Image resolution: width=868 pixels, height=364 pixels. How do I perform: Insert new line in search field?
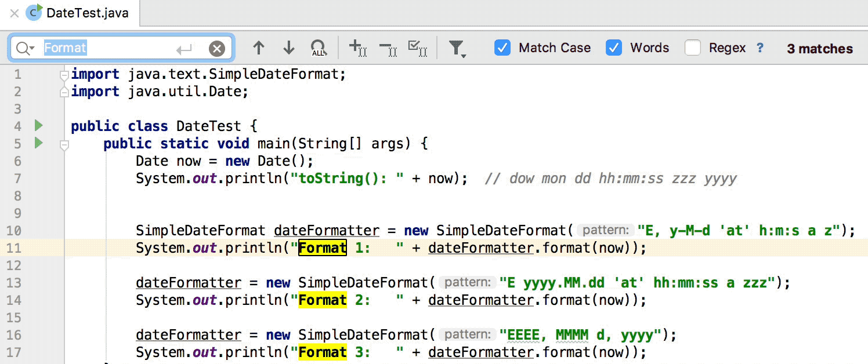click(184, 49)
